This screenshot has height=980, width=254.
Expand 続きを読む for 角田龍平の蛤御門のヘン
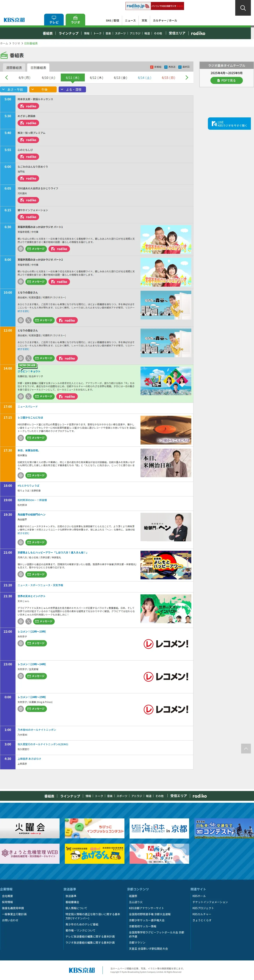[x=23, y=533]
